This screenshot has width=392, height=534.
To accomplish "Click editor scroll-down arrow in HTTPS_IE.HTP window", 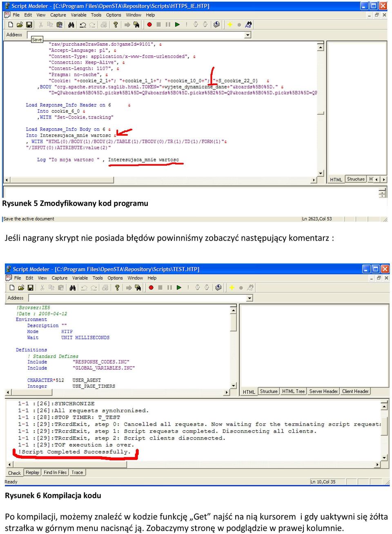I will 321,173.
